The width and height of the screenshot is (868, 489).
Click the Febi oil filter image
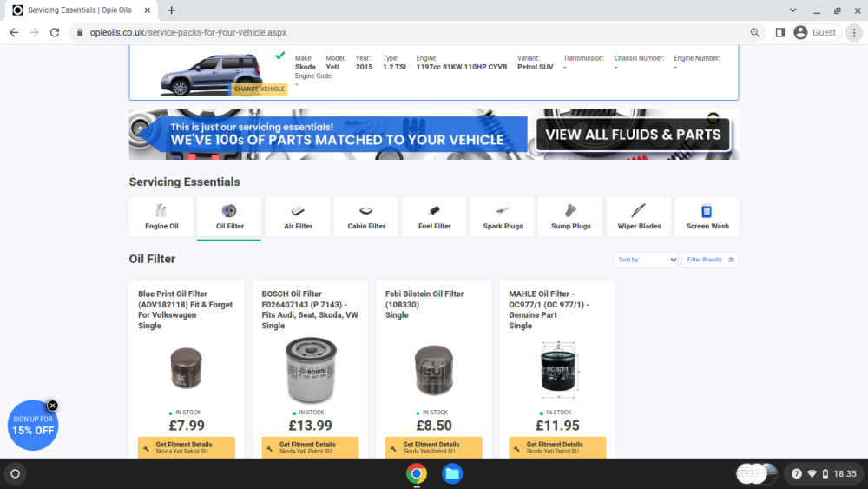point(434,370)
